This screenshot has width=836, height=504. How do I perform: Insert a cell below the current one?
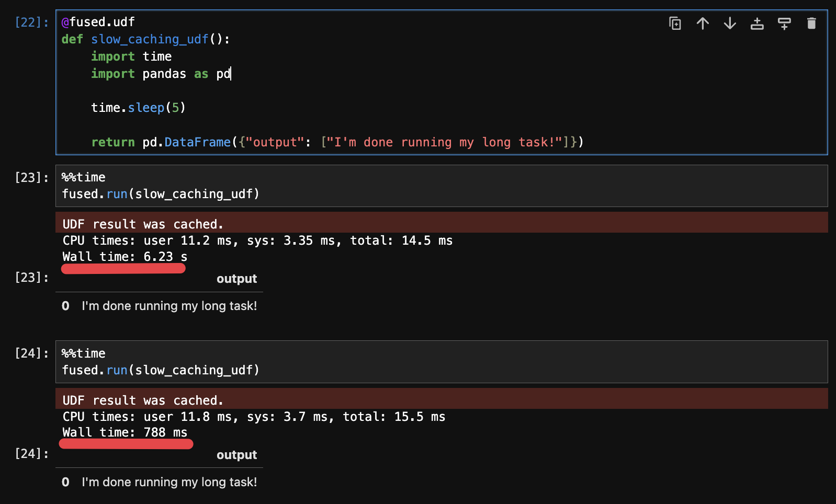coord(784,24)
